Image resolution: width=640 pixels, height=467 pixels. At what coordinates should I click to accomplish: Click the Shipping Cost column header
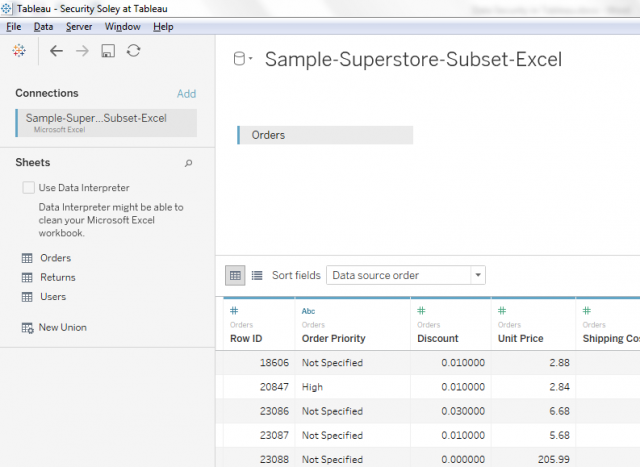coord(611,338)
